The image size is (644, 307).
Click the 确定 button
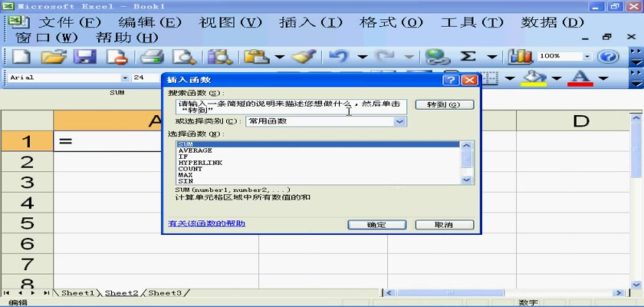tap(376, 225)
